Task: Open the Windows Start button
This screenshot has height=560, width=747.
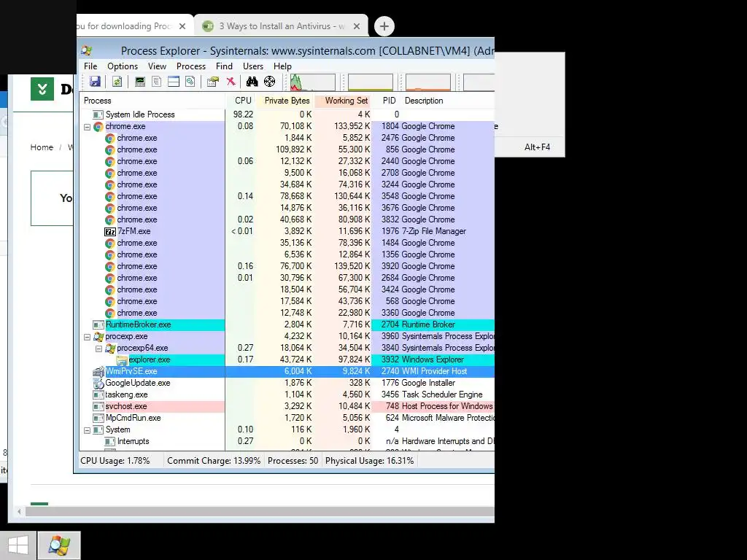Action: pyautogui.click(x=18, y=545)
